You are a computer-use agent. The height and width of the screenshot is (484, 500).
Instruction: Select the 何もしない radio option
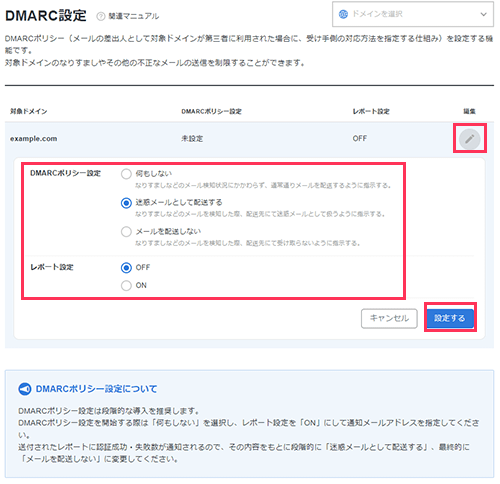[126, 174]
